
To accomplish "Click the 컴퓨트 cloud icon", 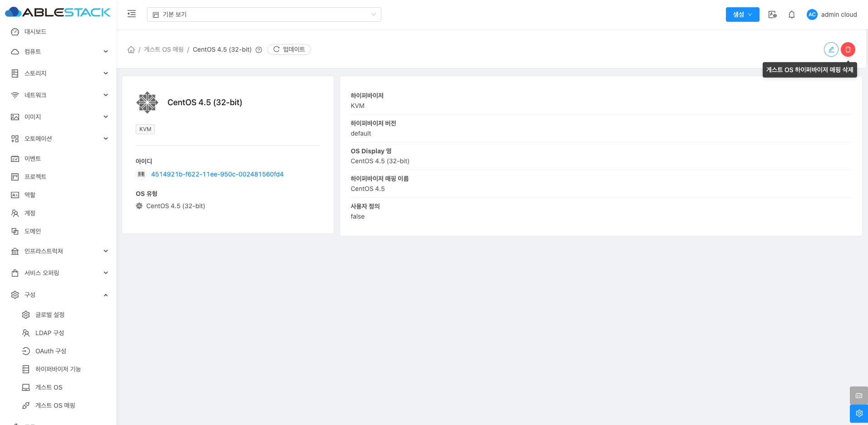I will tap(15, 52).
